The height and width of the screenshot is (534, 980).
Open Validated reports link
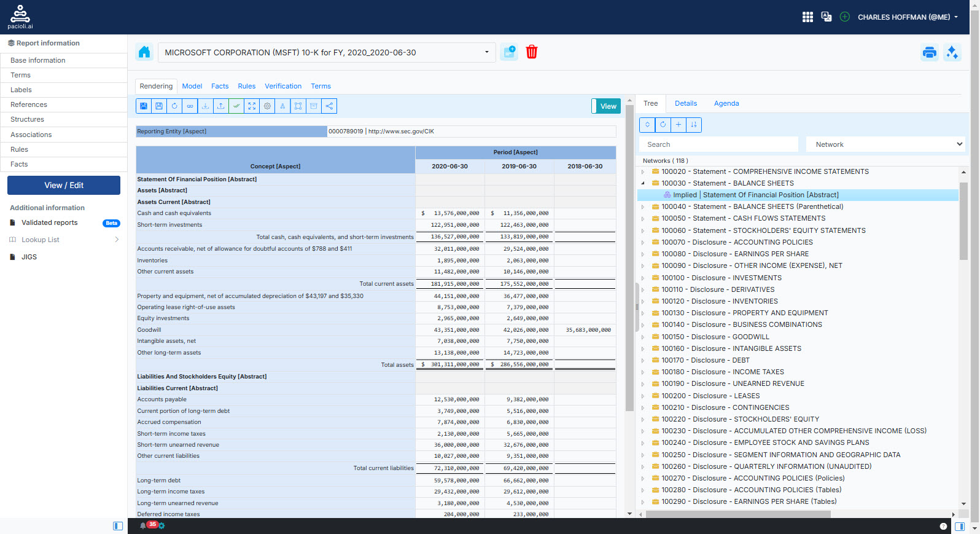click(x=50, y=222)
